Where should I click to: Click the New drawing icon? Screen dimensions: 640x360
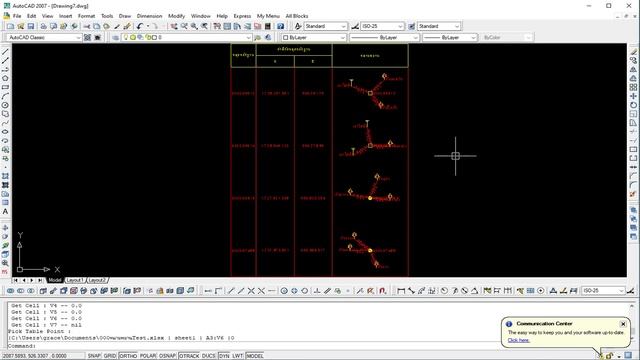(10, 26)
